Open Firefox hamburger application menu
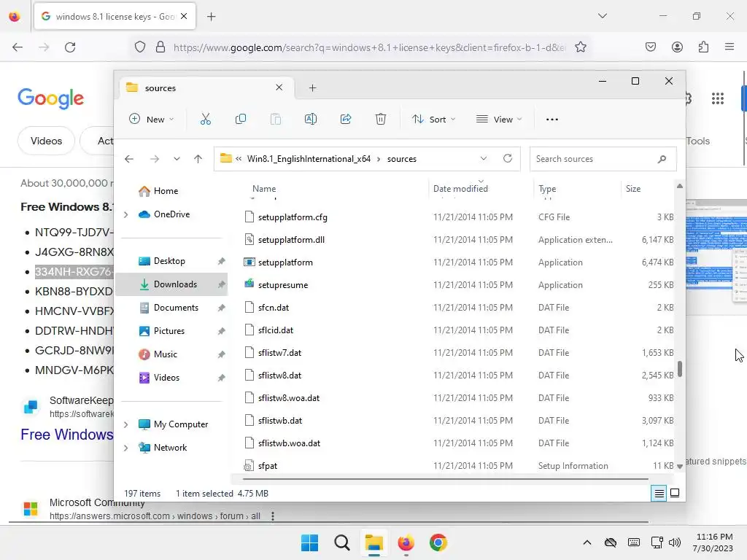747x560 pixels. point(729,47)
